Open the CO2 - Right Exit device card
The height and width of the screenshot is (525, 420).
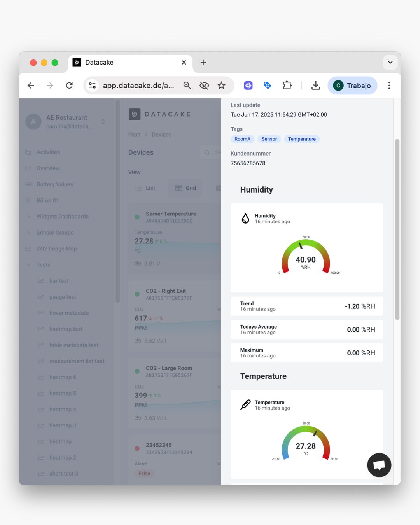pos(175,316)
